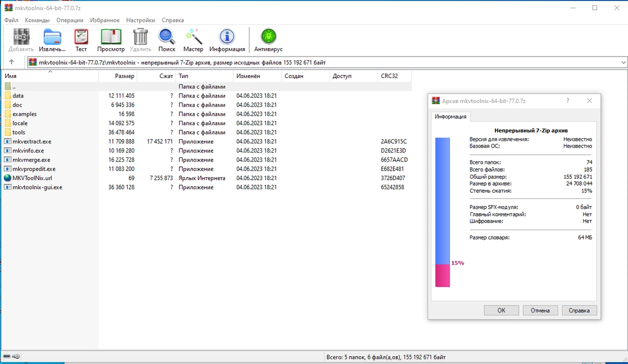The image size is (628, 364).
Task: Open the Операции menu
Action: tap(70, 20)
